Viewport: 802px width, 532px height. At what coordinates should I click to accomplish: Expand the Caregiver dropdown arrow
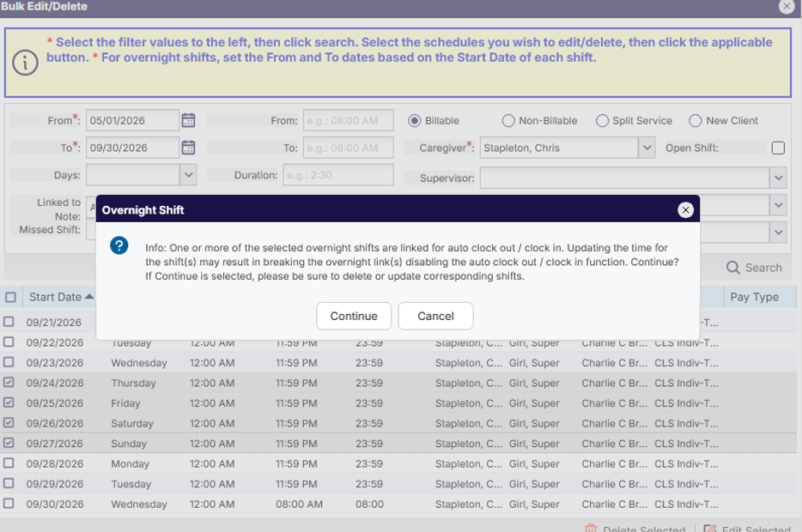[647, 148]
